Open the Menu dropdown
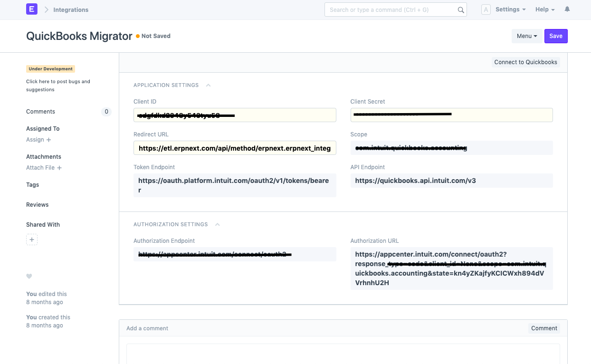 [526, 36]
